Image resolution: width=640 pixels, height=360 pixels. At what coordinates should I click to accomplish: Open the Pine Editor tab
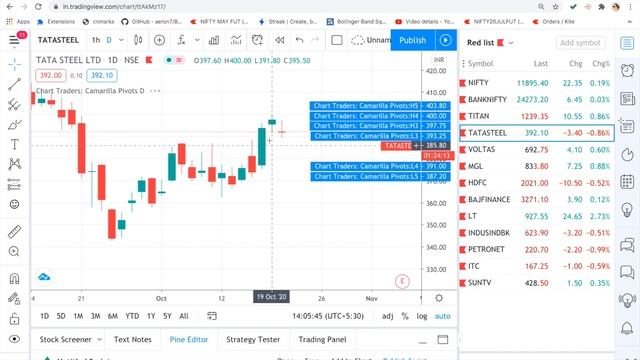click(x=189, y=339)
